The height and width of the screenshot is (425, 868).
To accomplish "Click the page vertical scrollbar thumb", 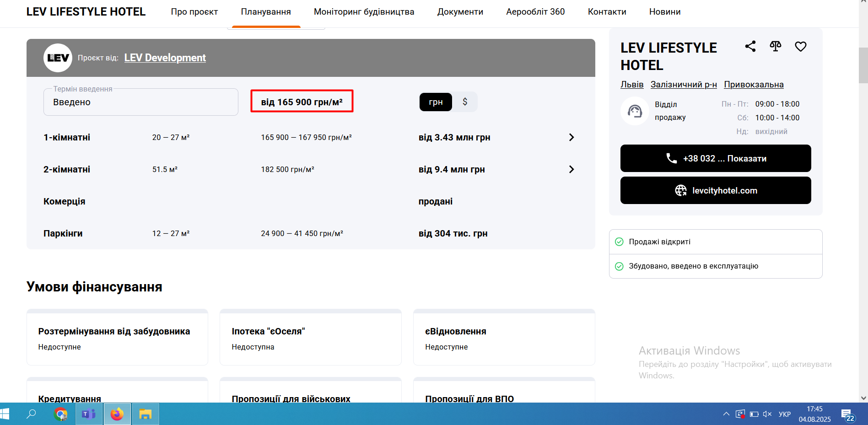I will pos(863,65).
